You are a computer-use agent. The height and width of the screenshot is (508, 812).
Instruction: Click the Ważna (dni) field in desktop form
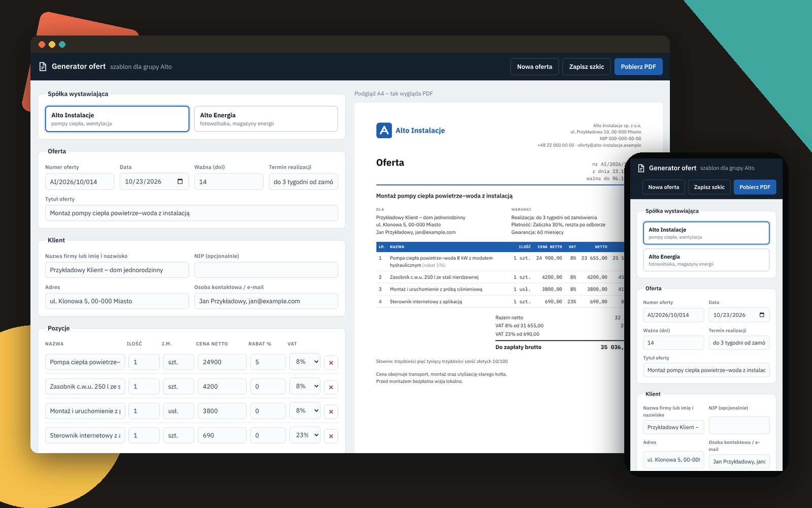click(x=229, y=182)
